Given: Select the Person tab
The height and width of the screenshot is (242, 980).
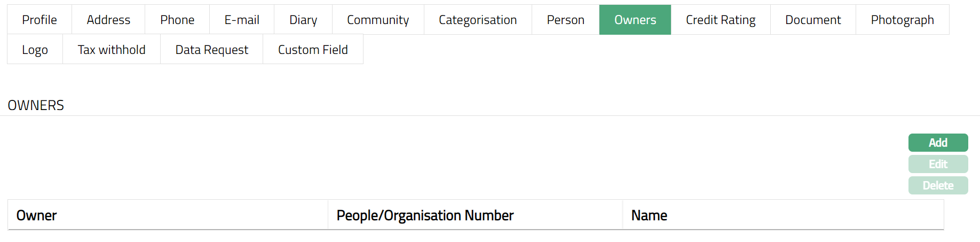Looking at the screenshot, I should coord(565,20).
